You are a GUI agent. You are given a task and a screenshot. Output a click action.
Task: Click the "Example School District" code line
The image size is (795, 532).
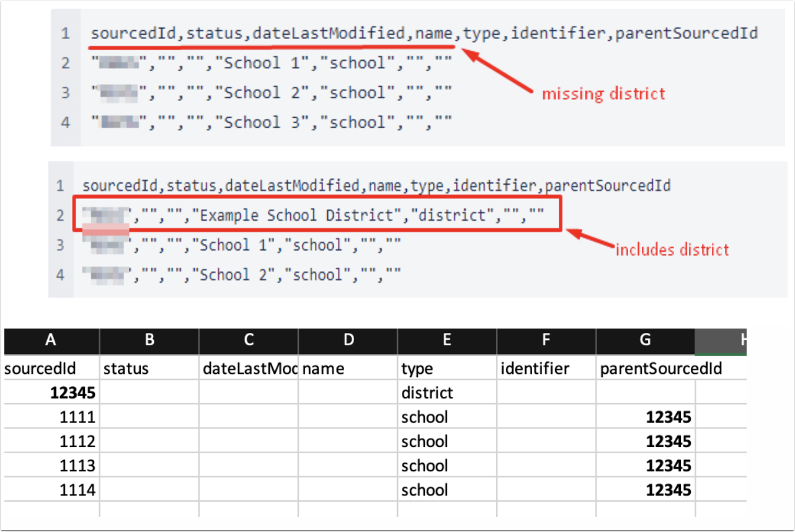[x=314, y=215]
